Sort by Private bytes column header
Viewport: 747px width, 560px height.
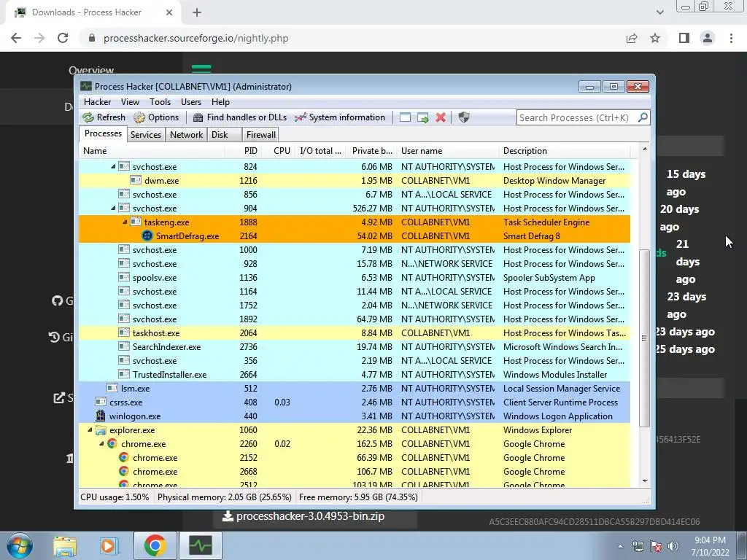coord(370,150)
